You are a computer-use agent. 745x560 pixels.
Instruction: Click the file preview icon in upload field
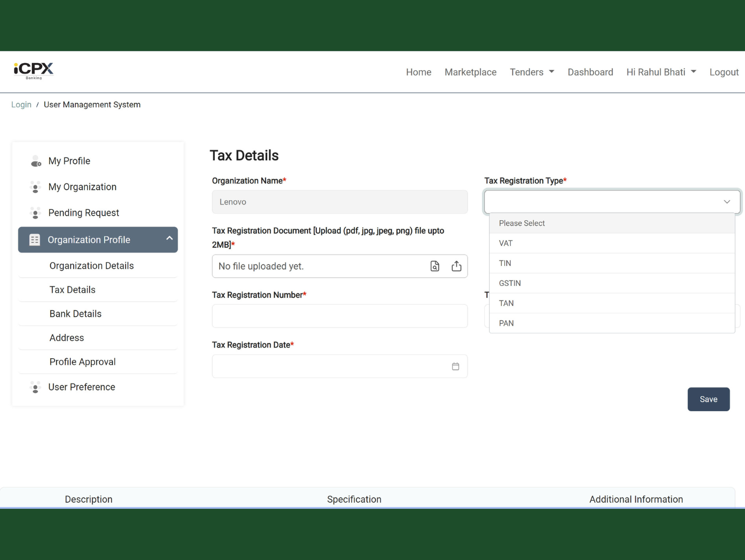coord(435,266)
